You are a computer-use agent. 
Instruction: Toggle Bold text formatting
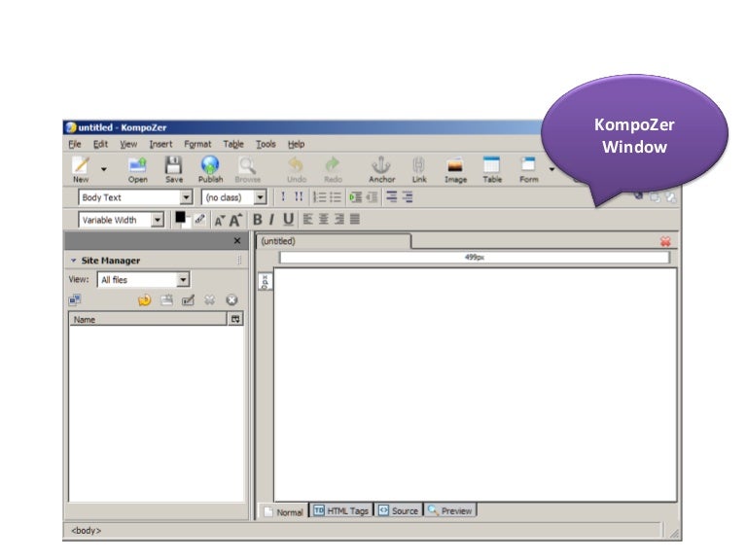258,220
